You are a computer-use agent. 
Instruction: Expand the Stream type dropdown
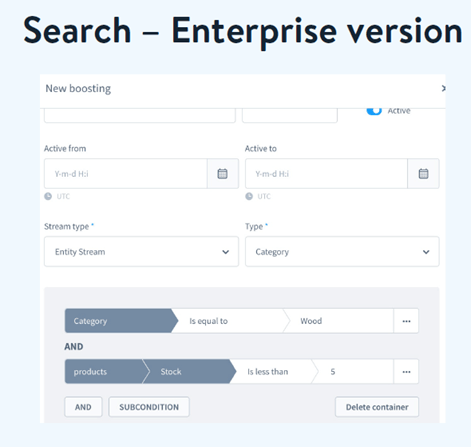tap(141, 252)
